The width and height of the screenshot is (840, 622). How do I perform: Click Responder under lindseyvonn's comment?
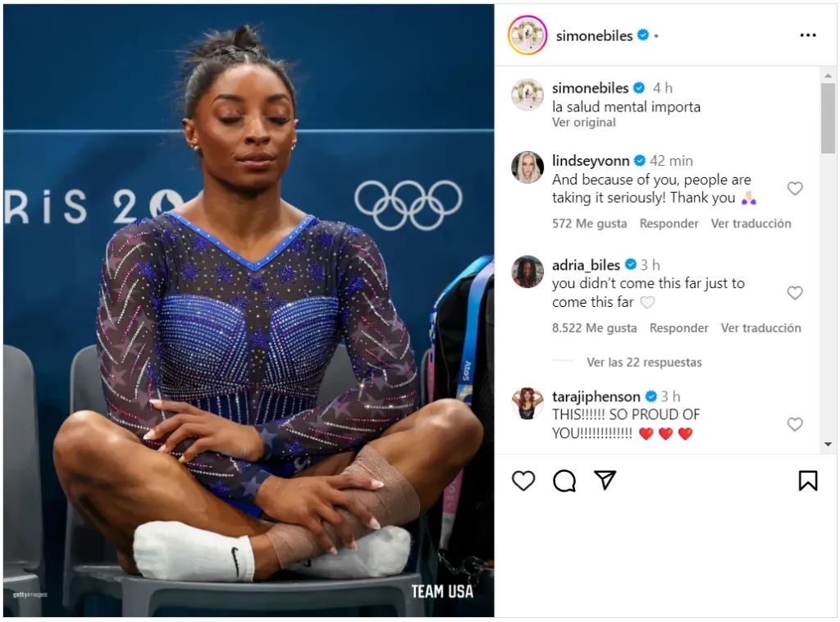669,223
